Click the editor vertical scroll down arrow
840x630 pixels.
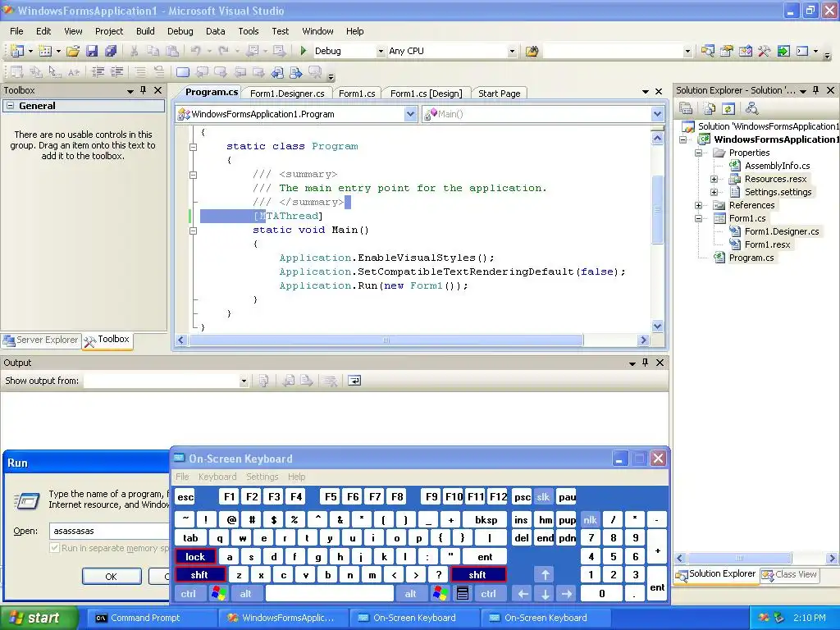[x=657, y=326]
